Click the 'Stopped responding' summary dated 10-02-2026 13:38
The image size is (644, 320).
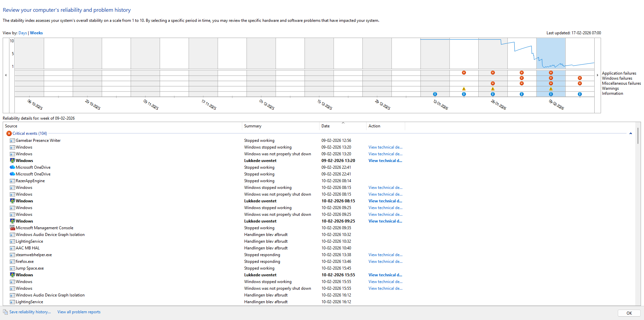[262, 255]
